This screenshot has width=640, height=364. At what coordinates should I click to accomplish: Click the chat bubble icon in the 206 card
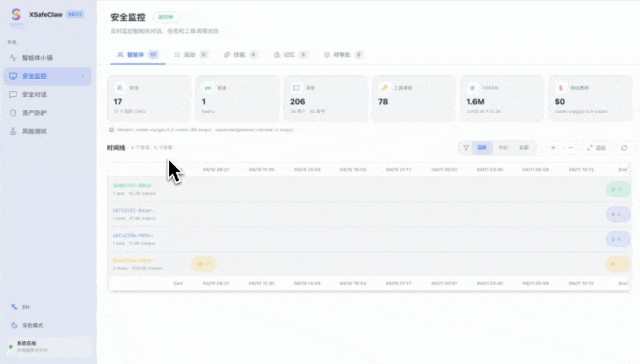pyautogui.click(x=296, y=88)
